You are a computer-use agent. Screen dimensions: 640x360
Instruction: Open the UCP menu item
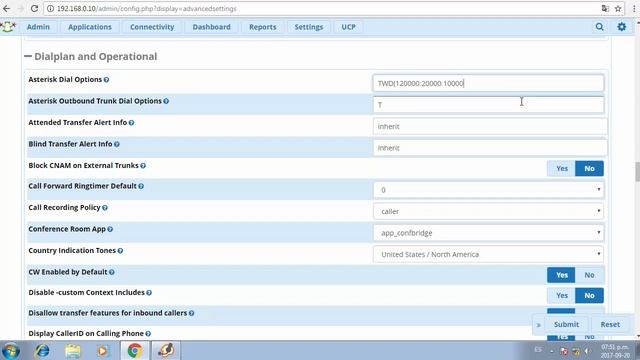pos(348,27)
